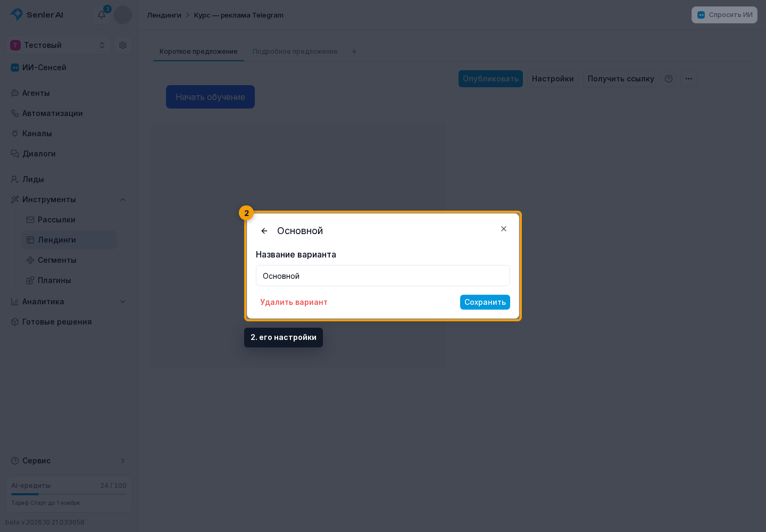This screenshot has width=766, height=532.
Task: Show the Лиды page
Action: pos(69,179)
